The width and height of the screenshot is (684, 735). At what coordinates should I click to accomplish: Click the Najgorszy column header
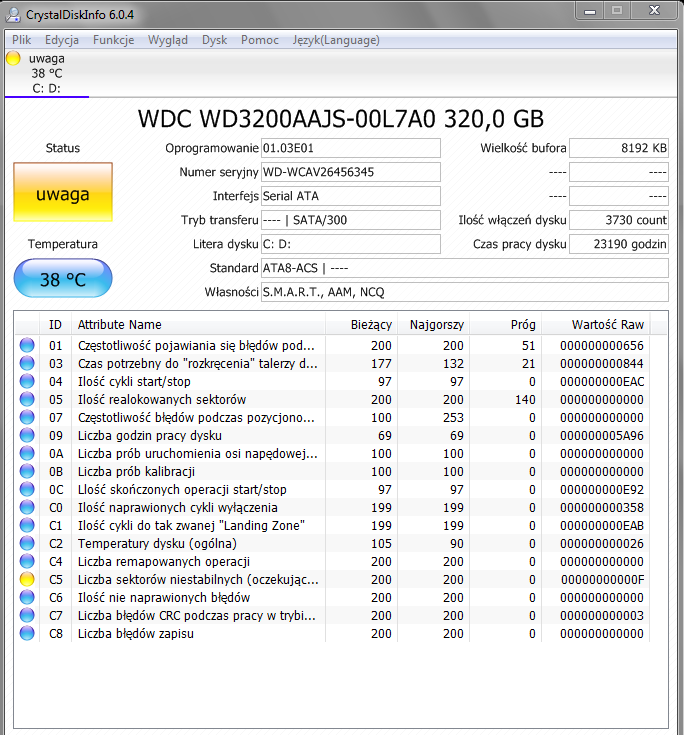click(434, 324)
